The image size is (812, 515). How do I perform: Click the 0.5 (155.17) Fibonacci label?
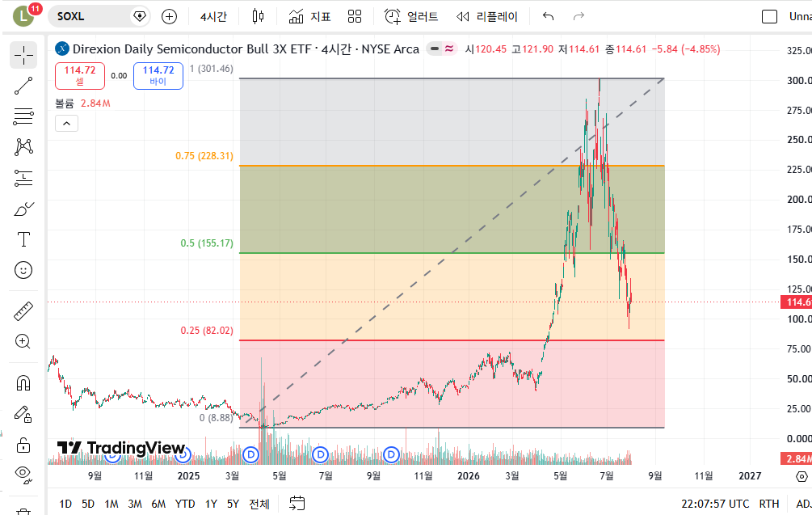click(x=207, y=243)
